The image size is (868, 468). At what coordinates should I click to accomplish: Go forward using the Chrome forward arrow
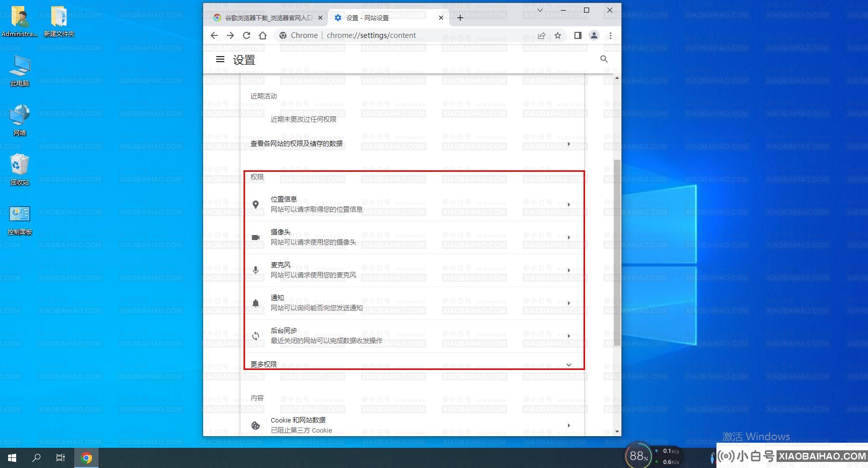[230, 35]
